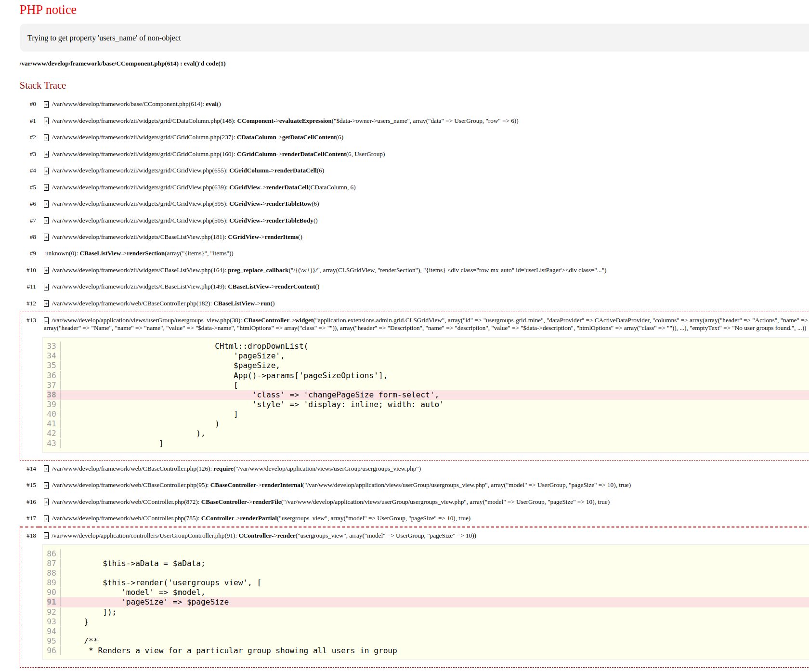Click the unknown(0) renderSection trace entry #9
The width and height of the screenshot is (809, 672).
tap(139, 253)
